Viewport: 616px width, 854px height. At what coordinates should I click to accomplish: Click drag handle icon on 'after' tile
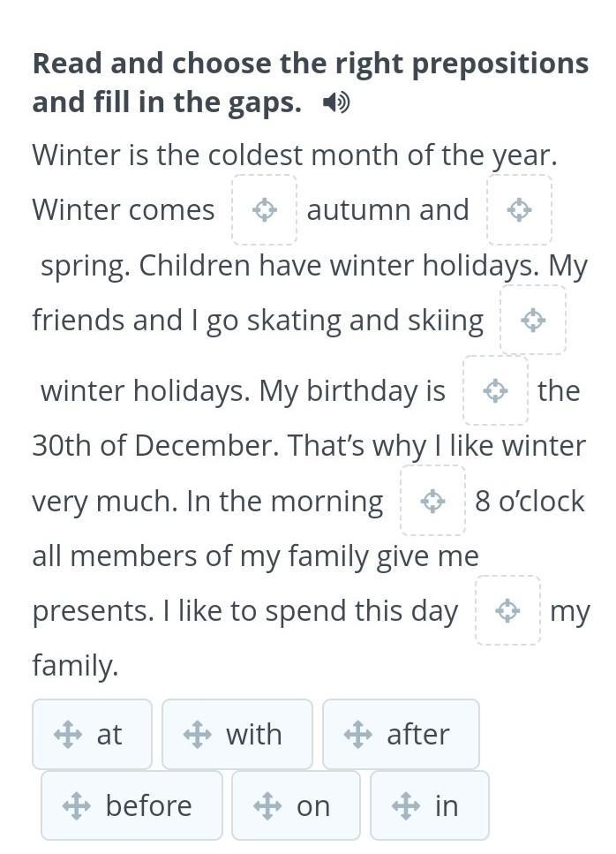[357, 734]
